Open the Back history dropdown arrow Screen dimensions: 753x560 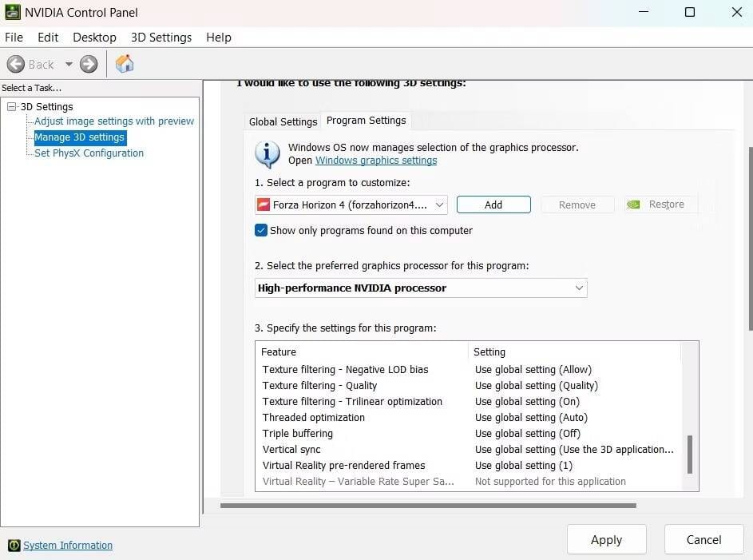pyautogui.click(x=69, y=65)
